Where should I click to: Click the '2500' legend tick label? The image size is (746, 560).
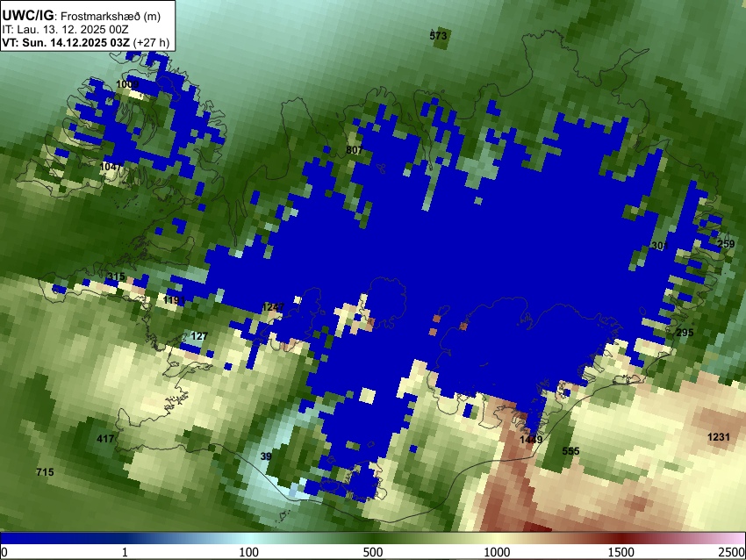point(733,552)
